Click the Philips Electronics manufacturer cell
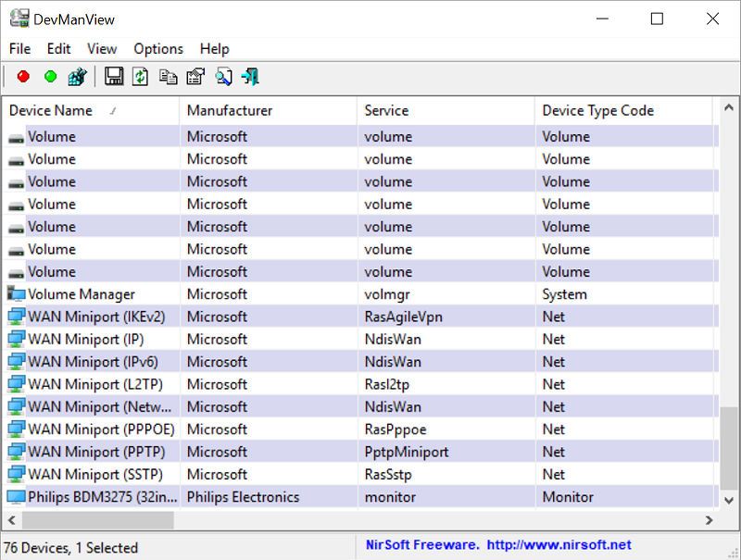 click(x=243, y=497)
